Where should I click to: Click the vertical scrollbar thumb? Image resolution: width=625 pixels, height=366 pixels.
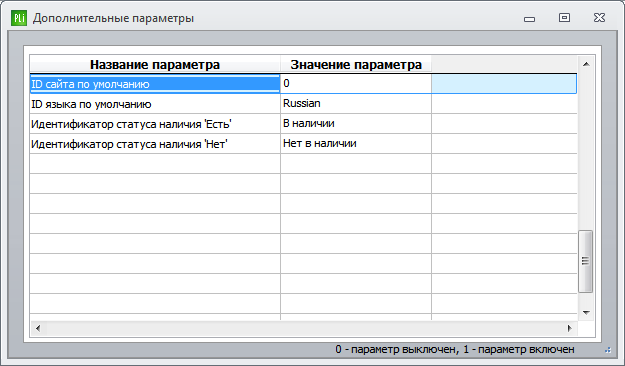585,261
